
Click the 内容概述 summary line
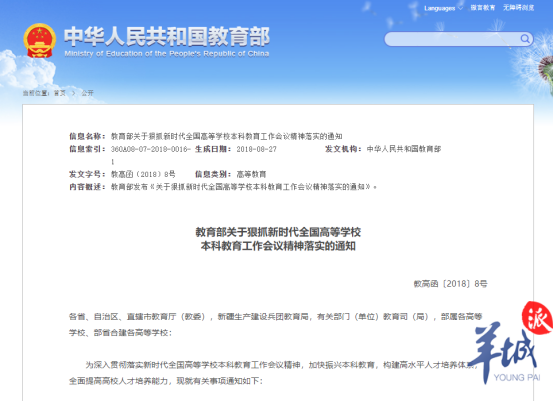point(244,187)
